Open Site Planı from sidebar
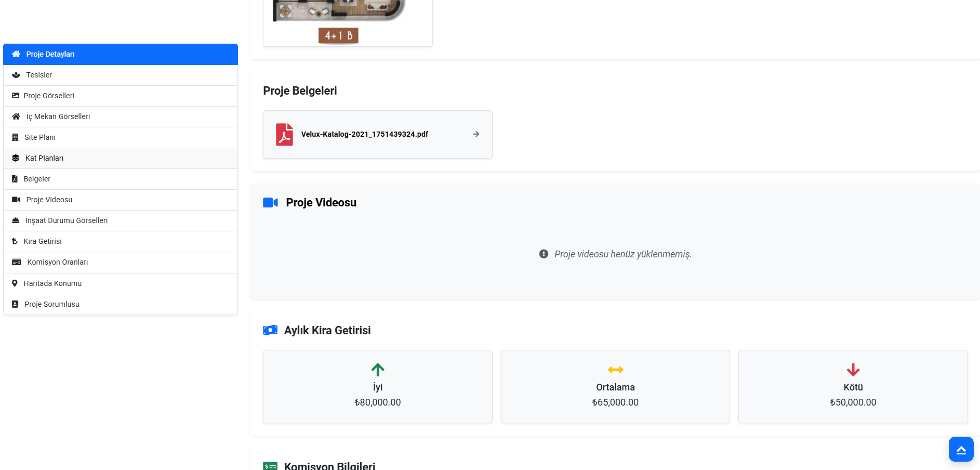 (121, 137)
